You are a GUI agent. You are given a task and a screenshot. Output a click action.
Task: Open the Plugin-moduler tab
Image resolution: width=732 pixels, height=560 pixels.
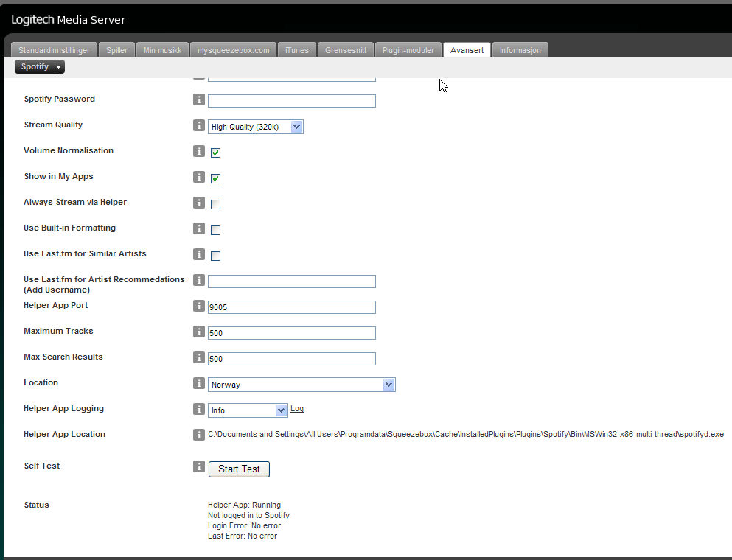408,50
